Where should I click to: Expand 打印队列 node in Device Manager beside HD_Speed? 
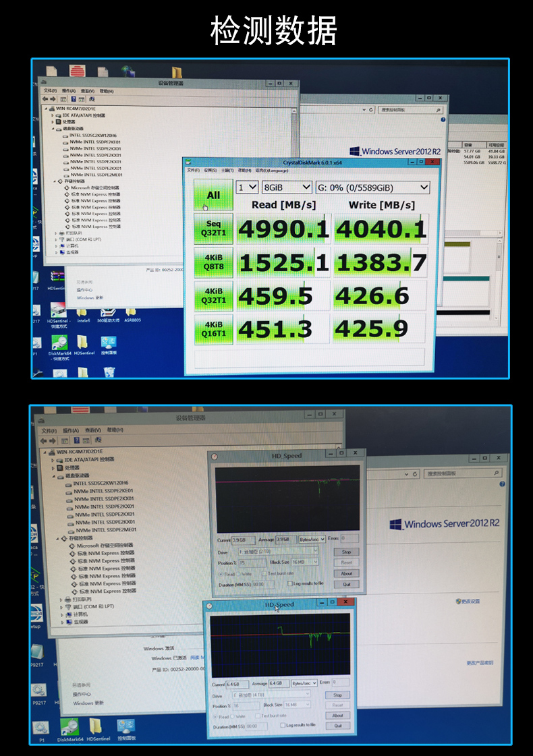point(61,600)
